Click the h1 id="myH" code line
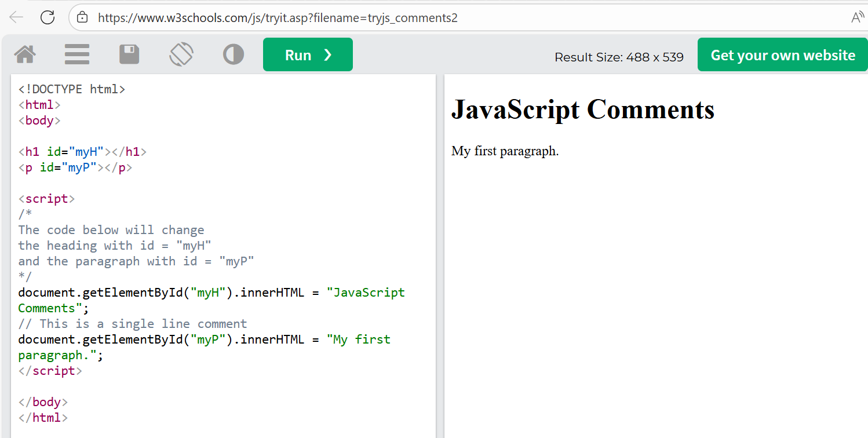Viewport: 868px width, 438px height. (82, 152)
